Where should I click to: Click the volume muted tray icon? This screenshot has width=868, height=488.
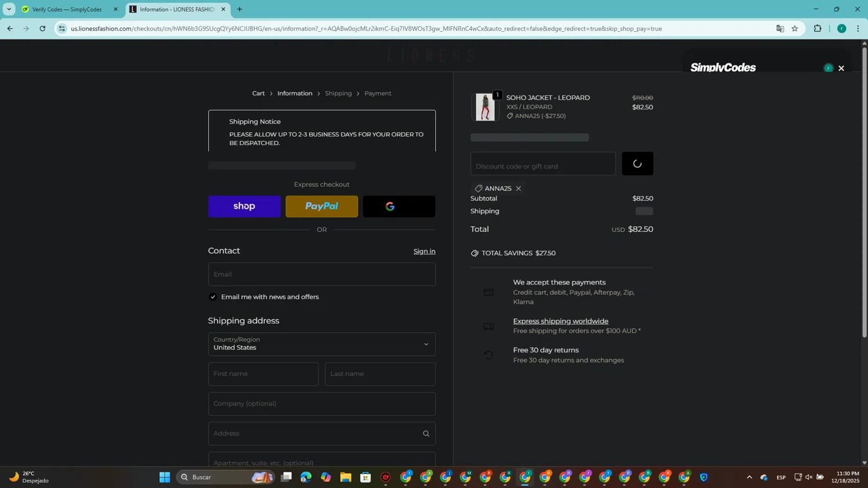click(809, 477)
